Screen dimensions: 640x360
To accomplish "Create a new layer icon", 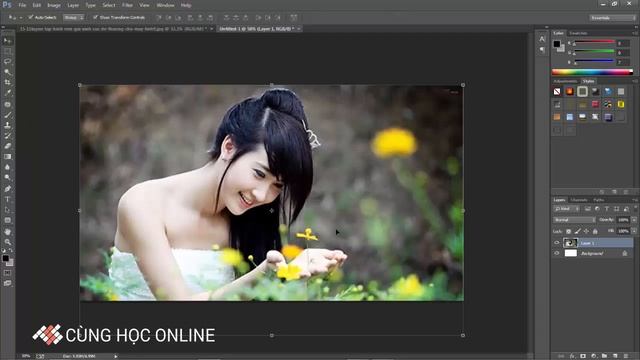I will 615,356.
